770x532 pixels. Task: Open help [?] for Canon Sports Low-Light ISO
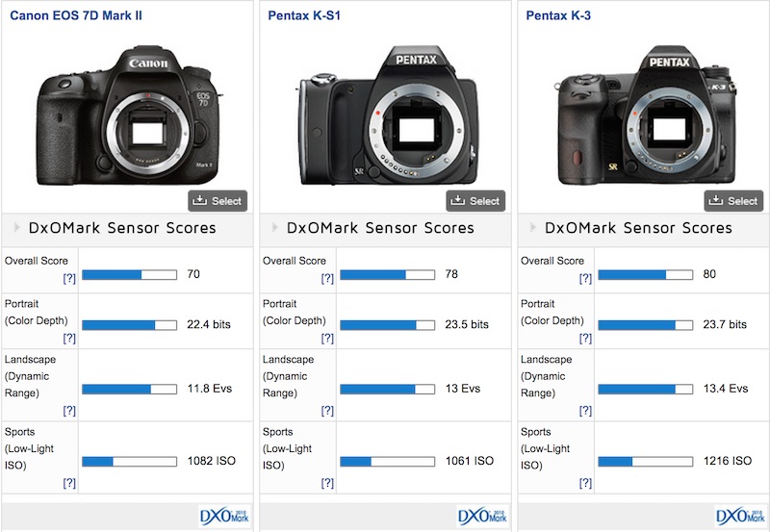[69, 483]
